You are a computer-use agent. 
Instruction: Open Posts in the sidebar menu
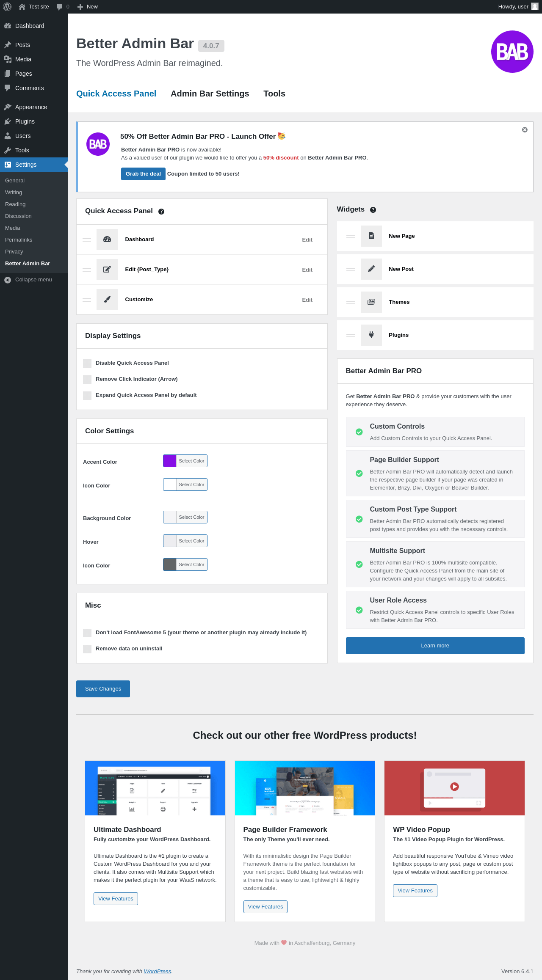pos(34,45)
